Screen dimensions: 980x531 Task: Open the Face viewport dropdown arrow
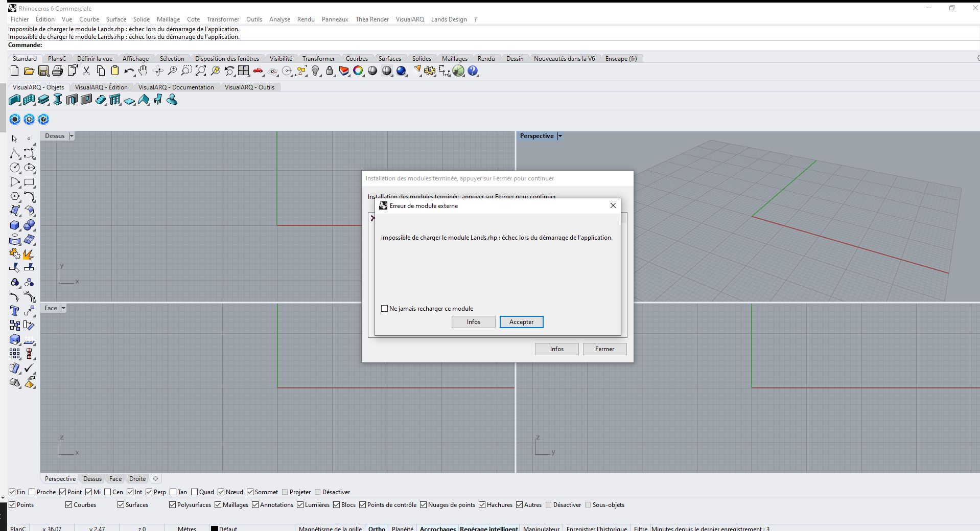(x=63, y=308)
